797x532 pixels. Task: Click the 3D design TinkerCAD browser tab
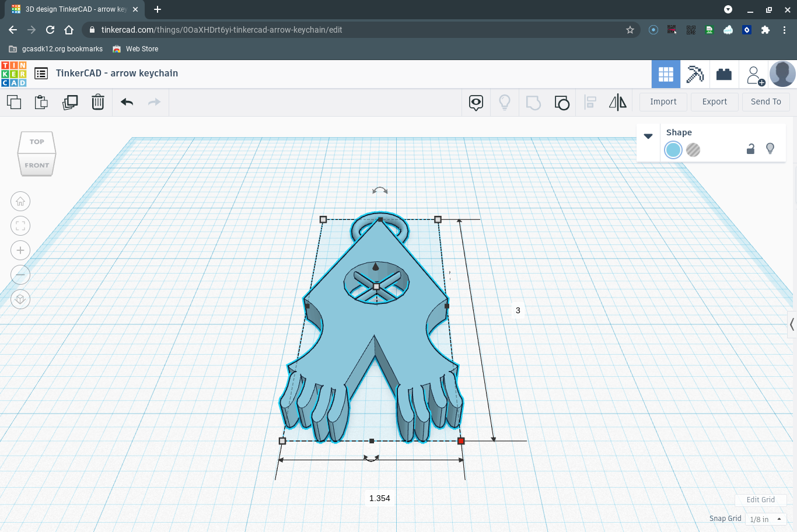[75, 9]
